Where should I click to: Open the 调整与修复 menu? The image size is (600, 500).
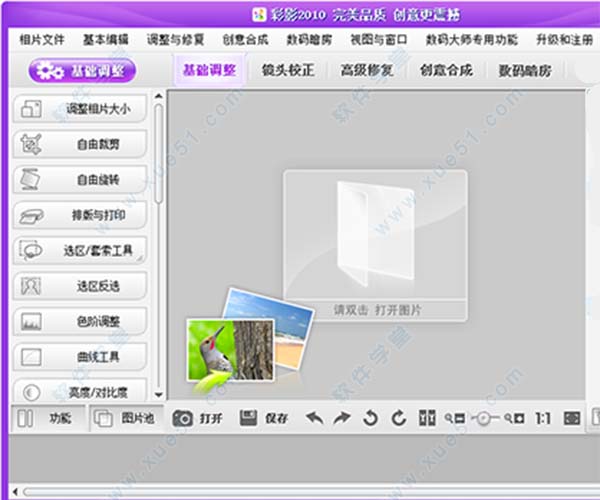point(176,39)
